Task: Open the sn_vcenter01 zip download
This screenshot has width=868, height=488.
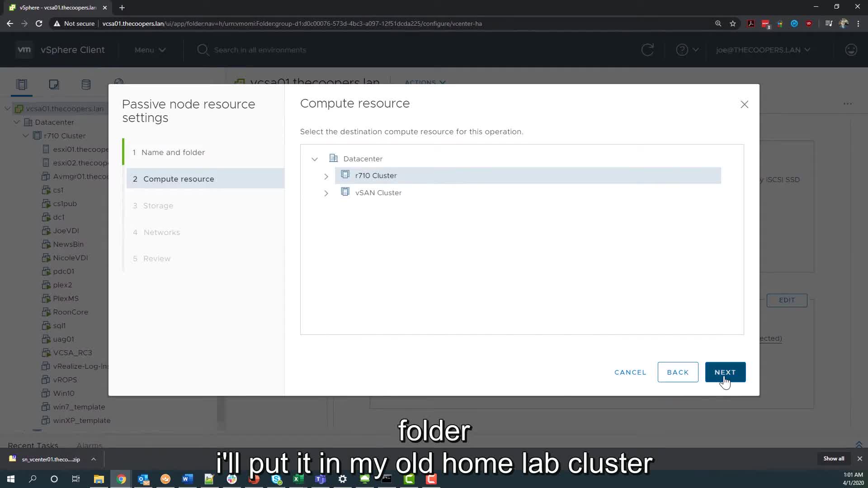Action: pyautogui.click(x=45, y=459)
